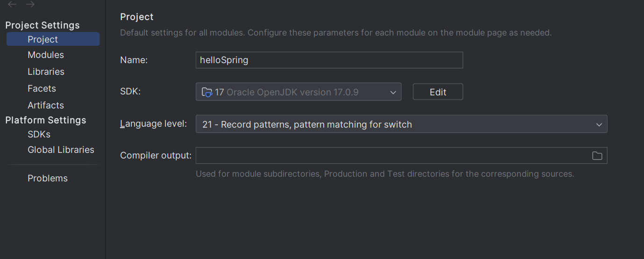The height and width of the screenshot is (259, 644).
Task: Show SDKs under Platform Settings
Action: 39,134
